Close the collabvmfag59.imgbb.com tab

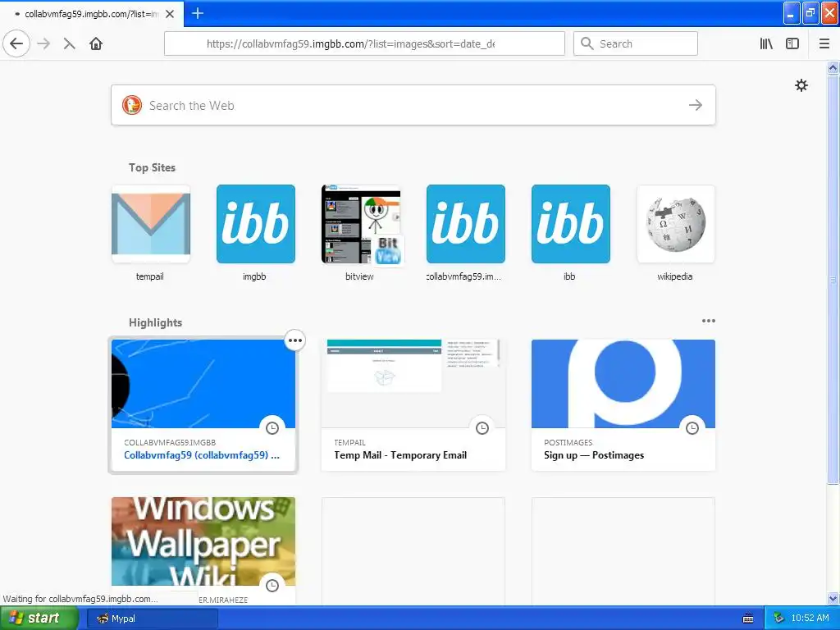[x=170, y=14]
